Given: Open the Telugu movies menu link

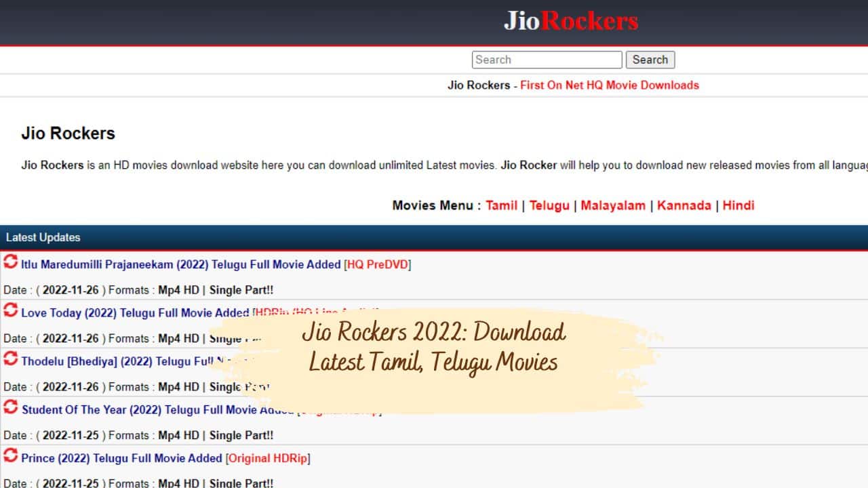Looking at the screenshot, I should click(x=549, y=205).
